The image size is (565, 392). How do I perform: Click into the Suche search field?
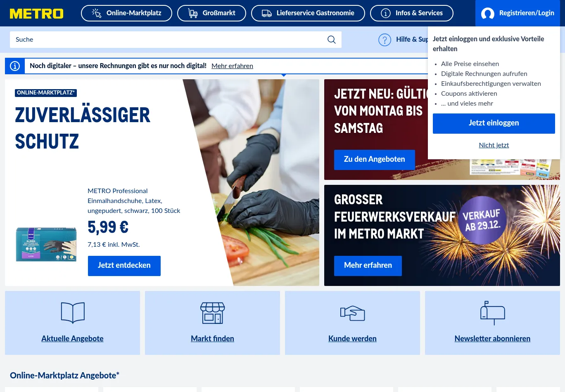coord(165,40)
